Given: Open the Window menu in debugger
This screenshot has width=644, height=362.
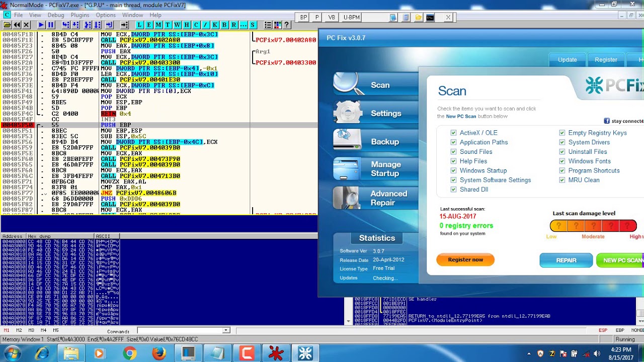Looking at the screenshot, I should [133, 15].
